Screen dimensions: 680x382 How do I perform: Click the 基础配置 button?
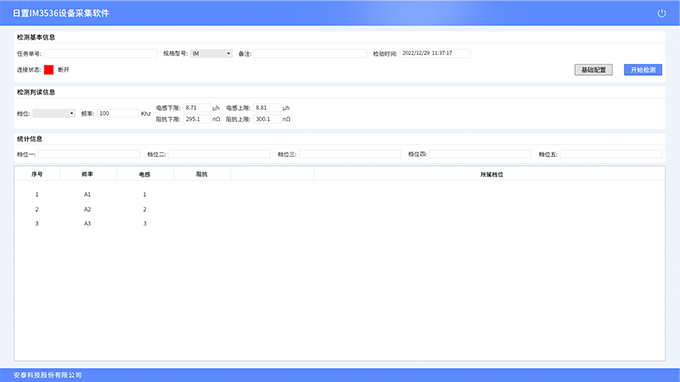pyautogui.click(x=593, y=70)
